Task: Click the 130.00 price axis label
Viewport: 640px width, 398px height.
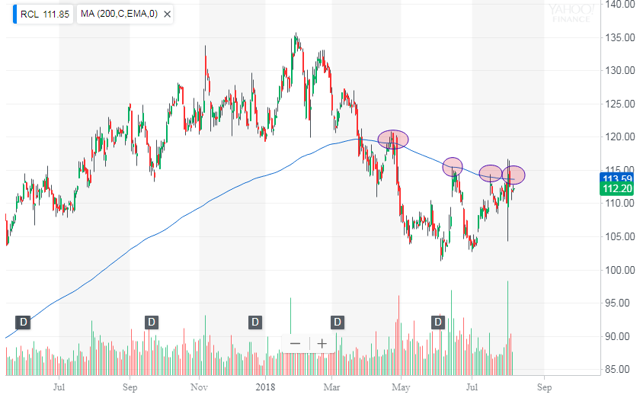Action: 620,71
